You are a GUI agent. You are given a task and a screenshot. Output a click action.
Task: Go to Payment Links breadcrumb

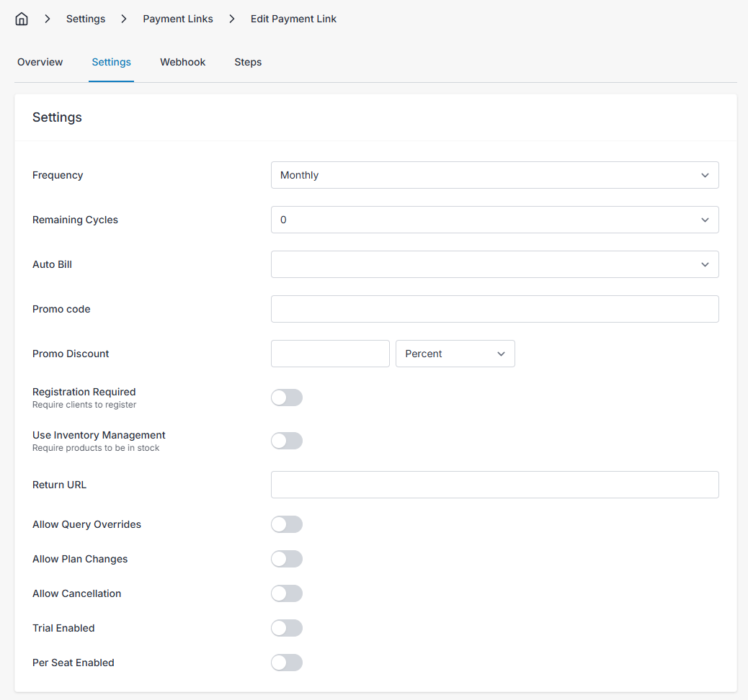coord(178,19)
